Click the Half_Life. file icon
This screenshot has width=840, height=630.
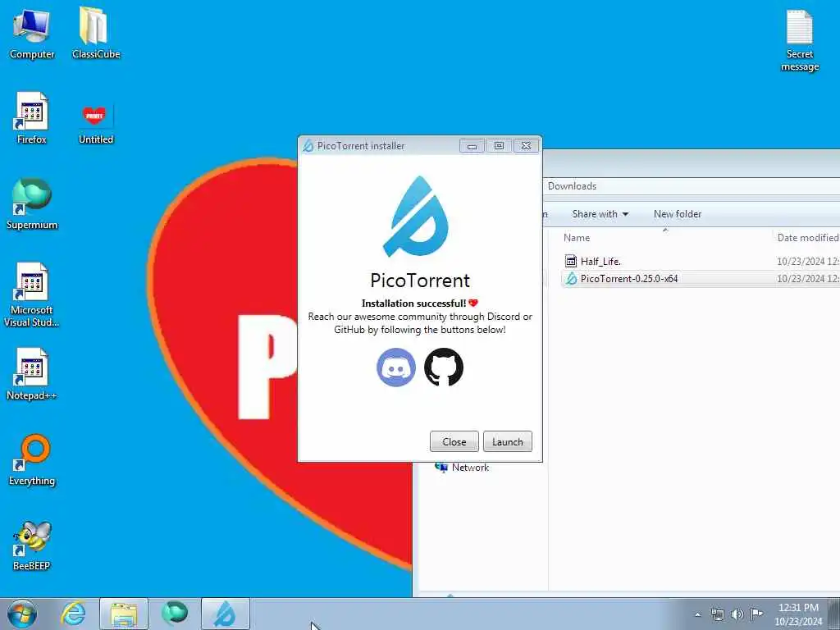pos(571,261)
